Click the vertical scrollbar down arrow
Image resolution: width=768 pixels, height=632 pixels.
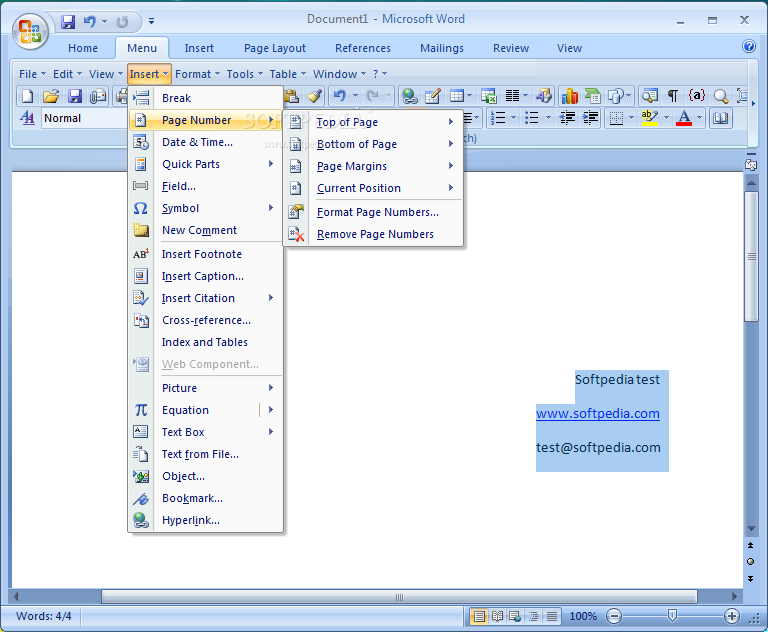click(751, 529)
